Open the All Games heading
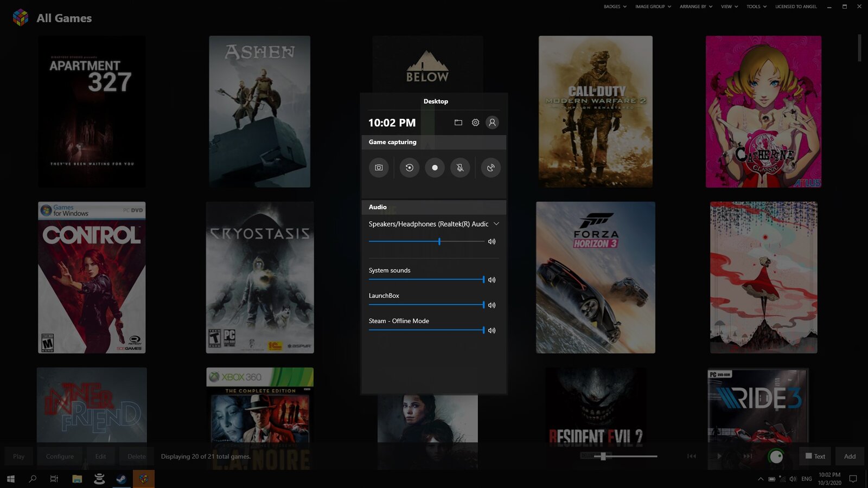868x488 pixels. [64, 18]
